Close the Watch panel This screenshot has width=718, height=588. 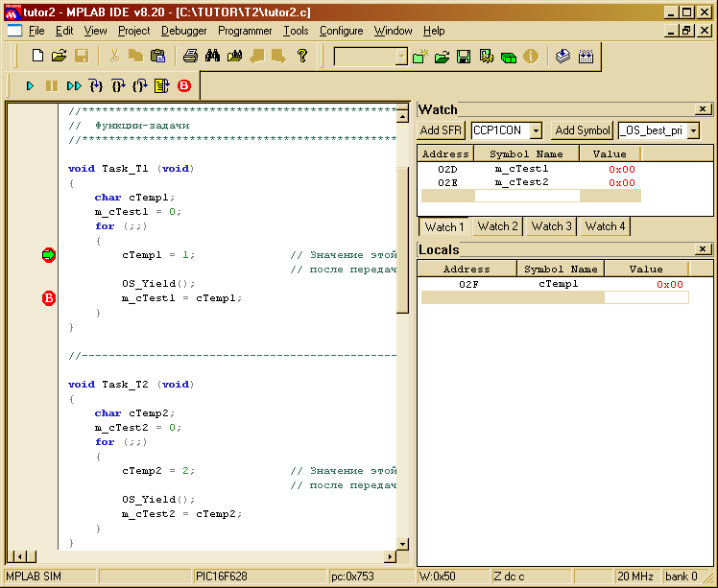click(703, 109)
